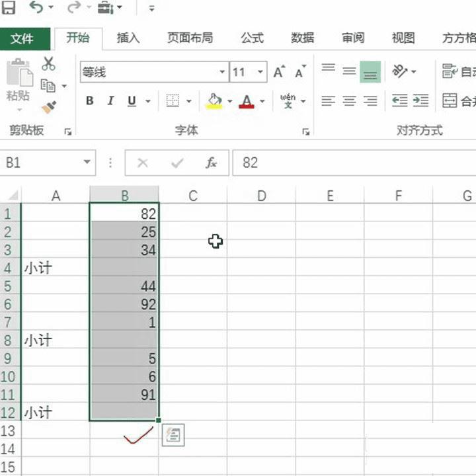This screenshot has height=476, width=476.
Task: Align text right
Action: [370, 100]
